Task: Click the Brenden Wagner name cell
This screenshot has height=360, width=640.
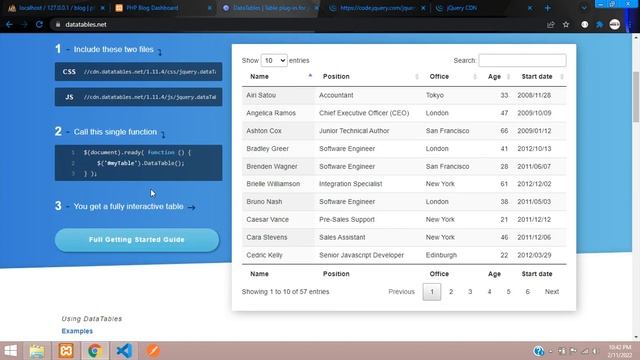Action: click(x=278, y=167)
